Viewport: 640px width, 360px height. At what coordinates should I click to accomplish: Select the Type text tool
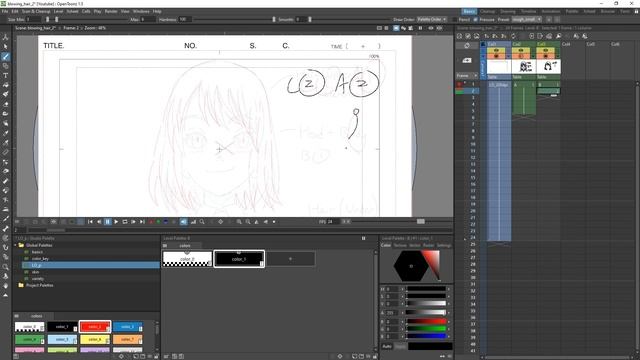tap(6, 76)
